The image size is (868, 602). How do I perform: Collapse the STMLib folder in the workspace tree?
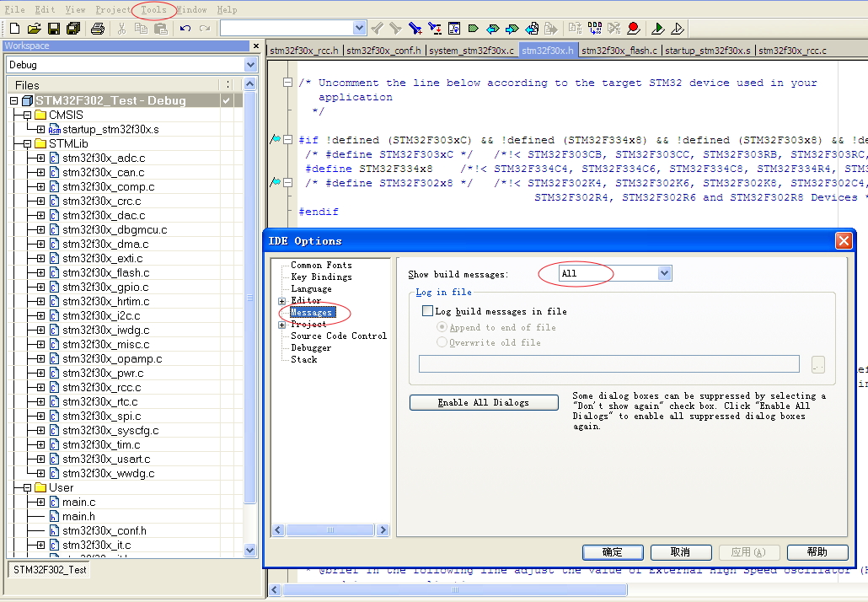click(x=27, y=144)
